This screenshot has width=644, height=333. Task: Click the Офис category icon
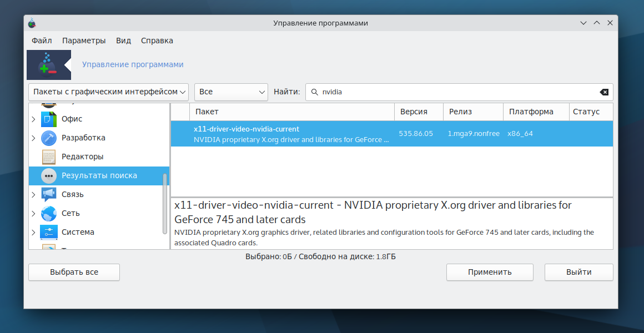(x=49, y=119)
